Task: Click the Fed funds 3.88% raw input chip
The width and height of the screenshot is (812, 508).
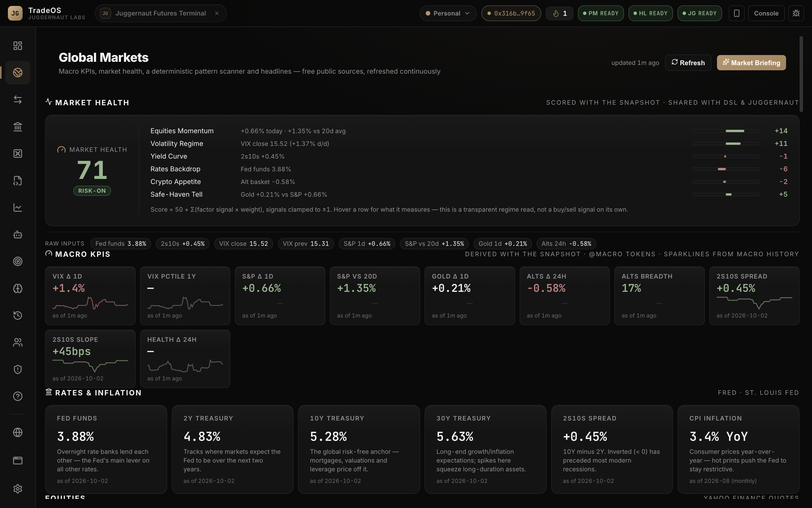Action: coord(120,244)
